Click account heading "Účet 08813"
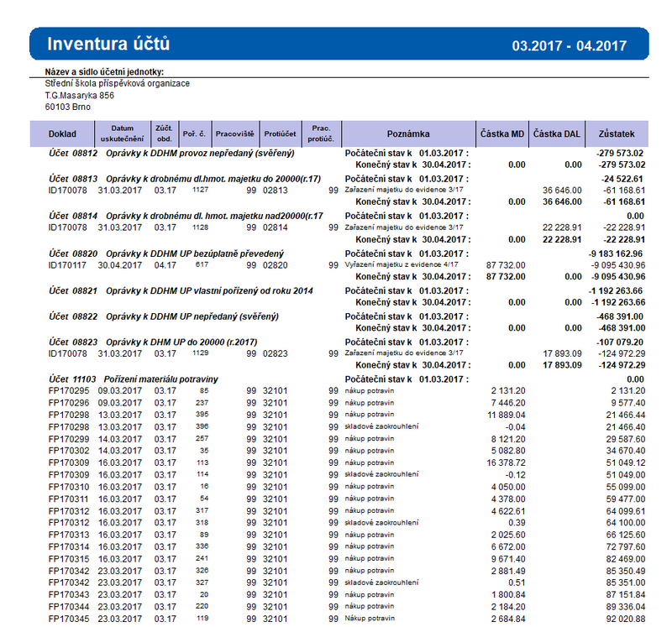This screenshot has width=672, height=627. (73, 179)
